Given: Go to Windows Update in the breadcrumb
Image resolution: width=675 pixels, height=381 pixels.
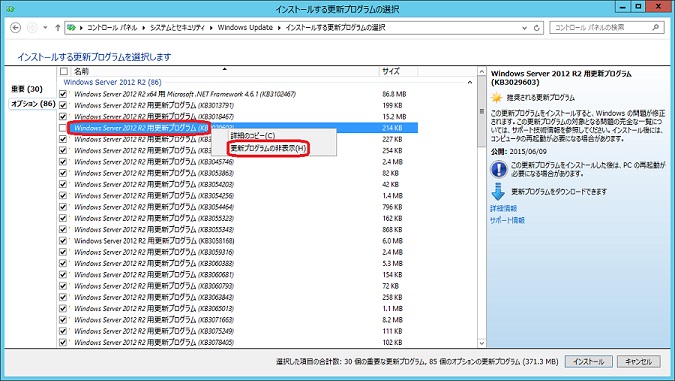Looking at the screenshot, I should tap(245, 28).
